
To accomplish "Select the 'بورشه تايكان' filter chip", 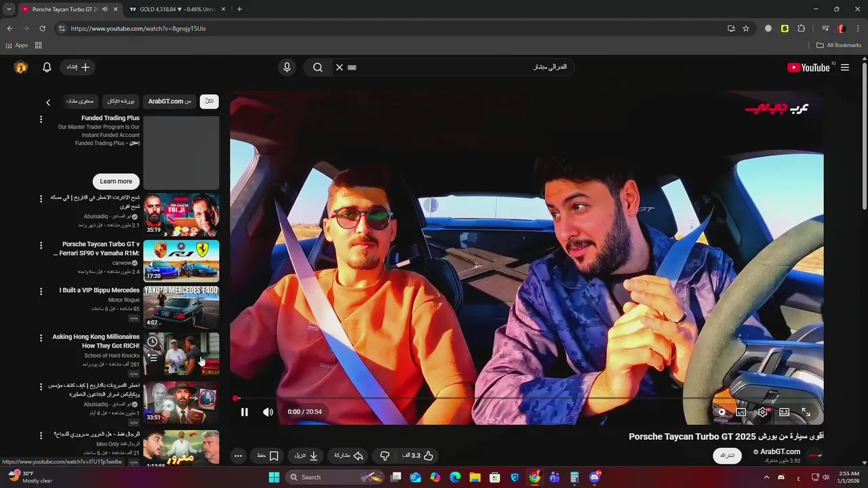I will coord(121,101).
